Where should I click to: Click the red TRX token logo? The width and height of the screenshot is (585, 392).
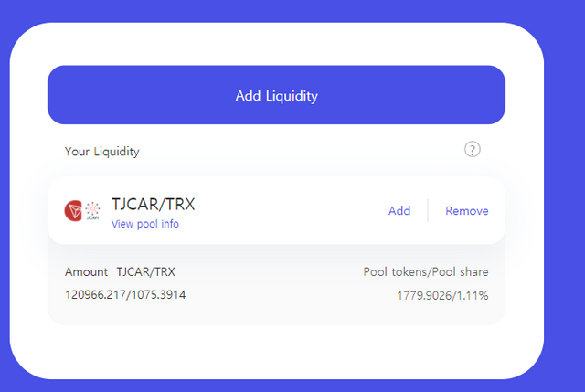tap(73, 211)
